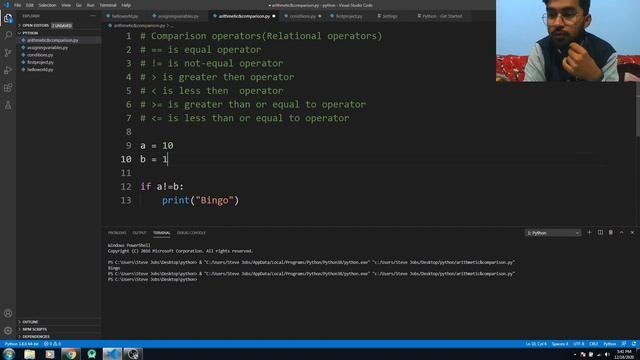
Task: Open File Explorer from taskbar
Action: (x=29, y=354)
